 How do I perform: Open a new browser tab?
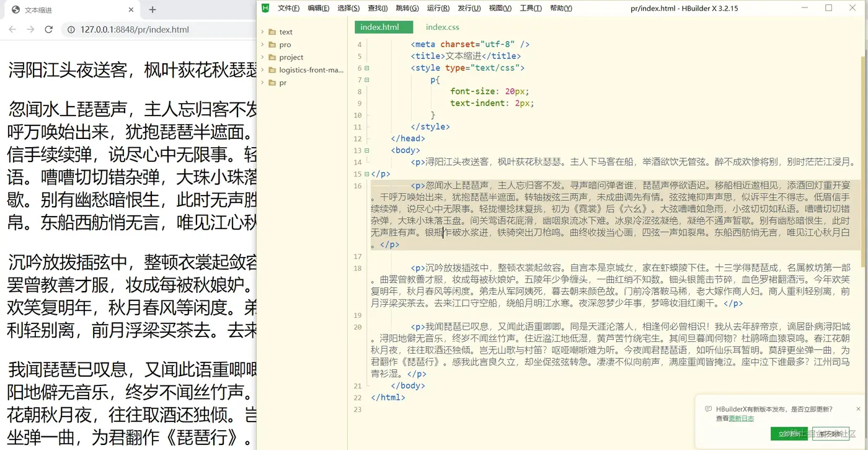click(x=153, y=9)
